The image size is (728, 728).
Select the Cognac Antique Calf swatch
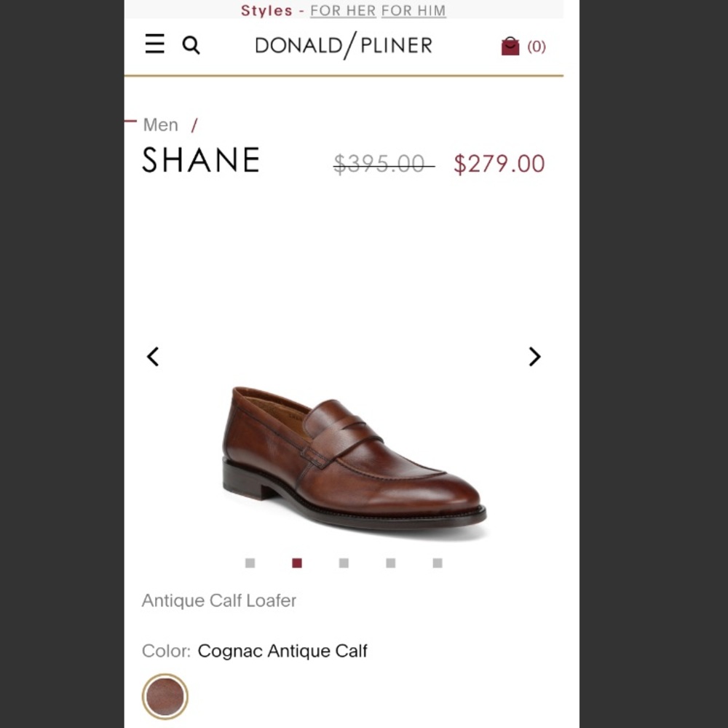(165, 696)
